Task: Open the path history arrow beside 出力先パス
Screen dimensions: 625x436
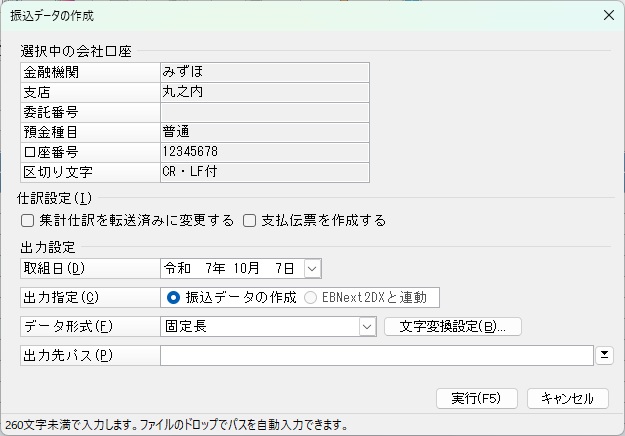Action: [x=604, y=355]
